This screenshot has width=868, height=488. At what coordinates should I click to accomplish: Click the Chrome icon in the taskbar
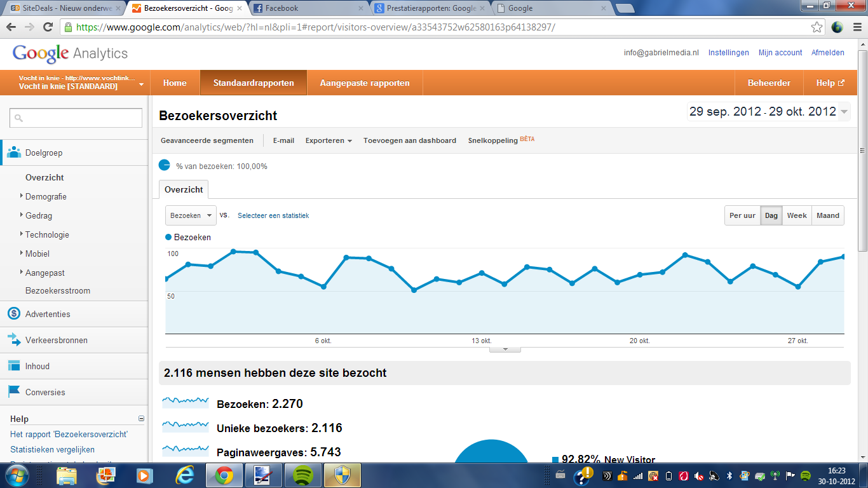(x=224, y=475)
